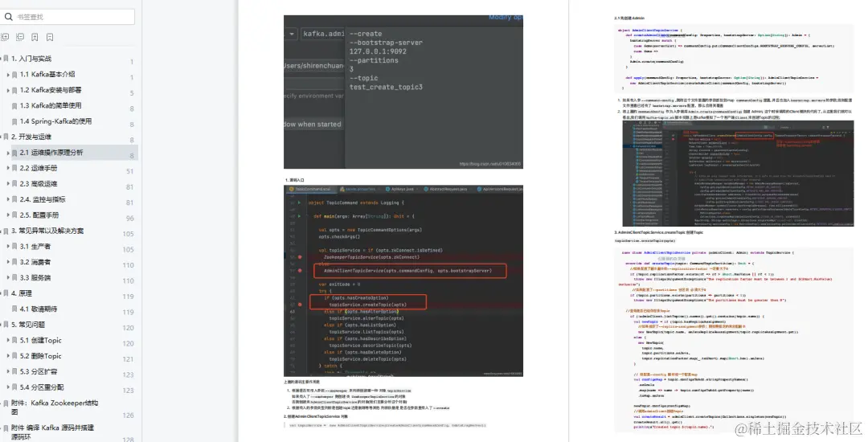The width and height of the screenshot is (868, 442).
Task: Expand the 1.1 Kafka基本介绍 bookmark arrow
Action: [8, 74]
